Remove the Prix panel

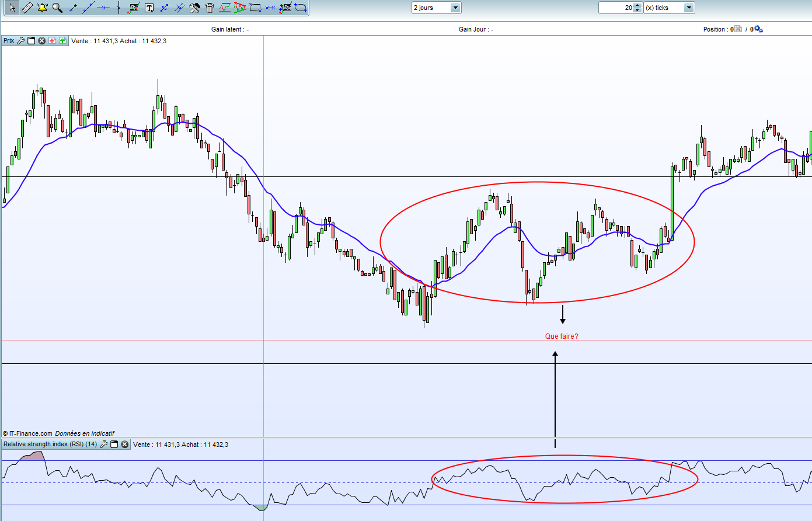(42, 41)
